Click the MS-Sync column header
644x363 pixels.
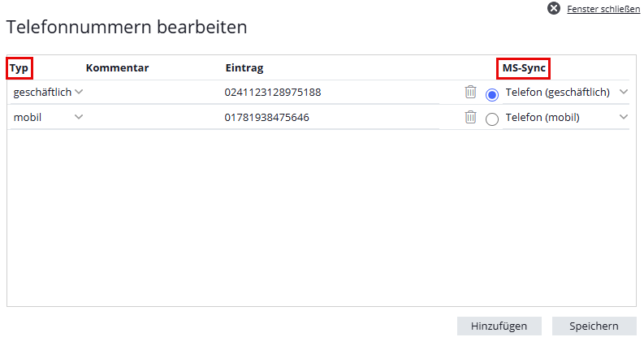[x=524, y=67]
